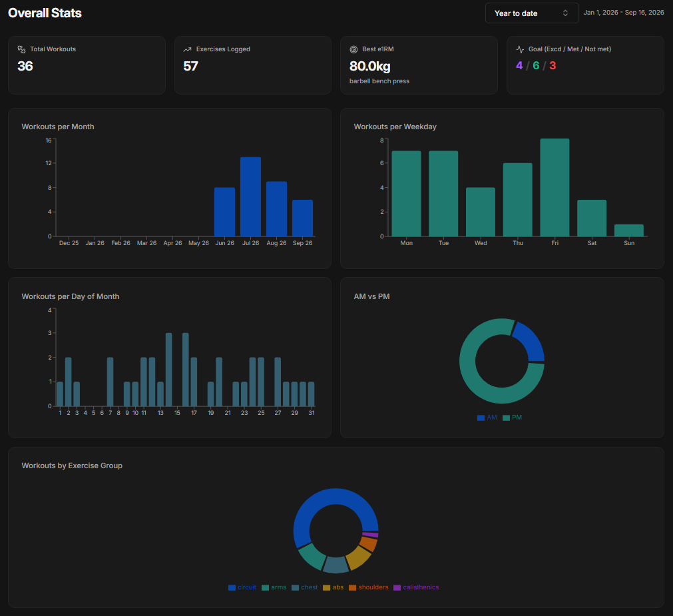The image size is (673, 616).
Task: Click the purple exceeded goal count 4
Action: coord(519,66)
